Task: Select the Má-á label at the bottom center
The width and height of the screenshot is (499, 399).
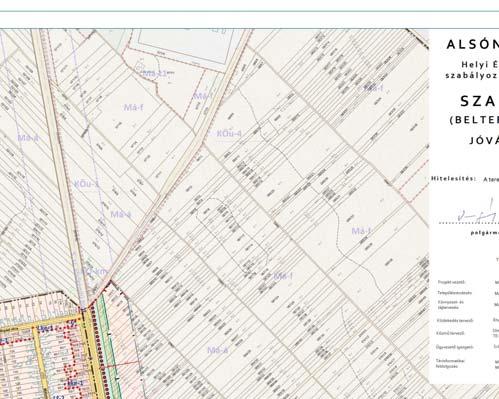Action: pos(218,350)
